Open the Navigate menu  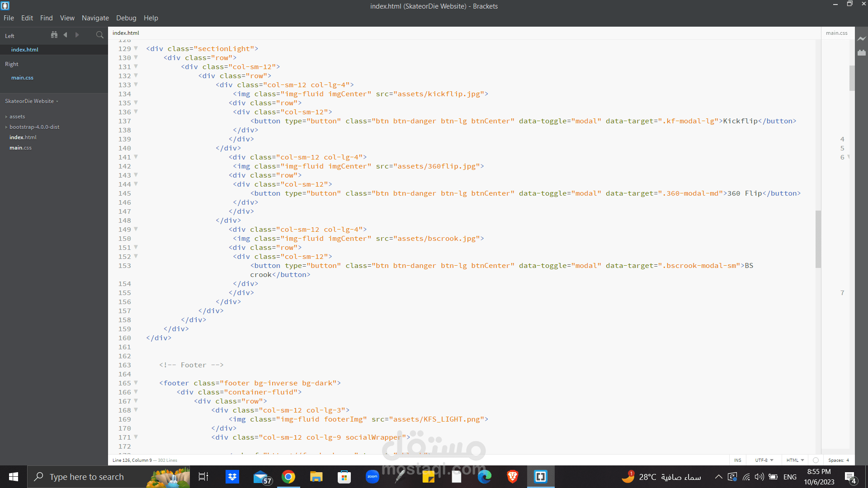pyautogui.click(x=95, y=18)
